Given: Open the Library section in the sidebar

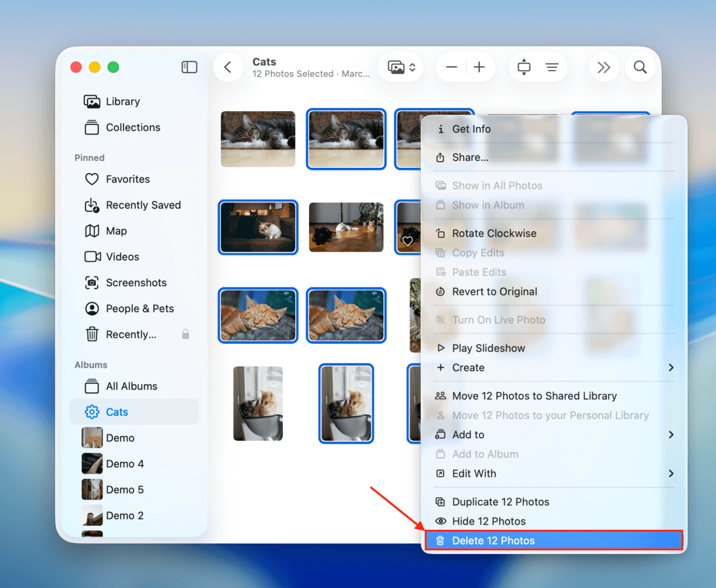Looking at the screenshot, I should 122,101.
